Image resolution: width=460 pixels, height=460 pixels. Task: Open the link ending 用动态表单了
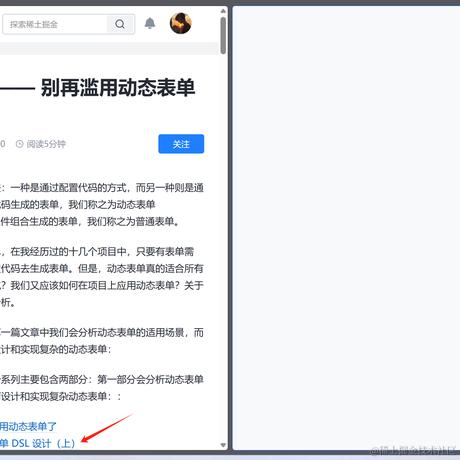point(28,426)
